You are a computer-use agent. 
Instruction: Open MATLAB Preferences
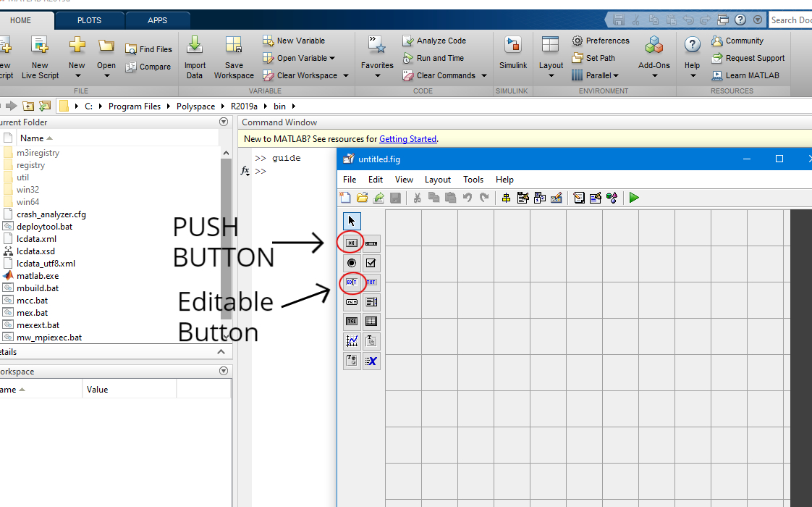point(601,41)
